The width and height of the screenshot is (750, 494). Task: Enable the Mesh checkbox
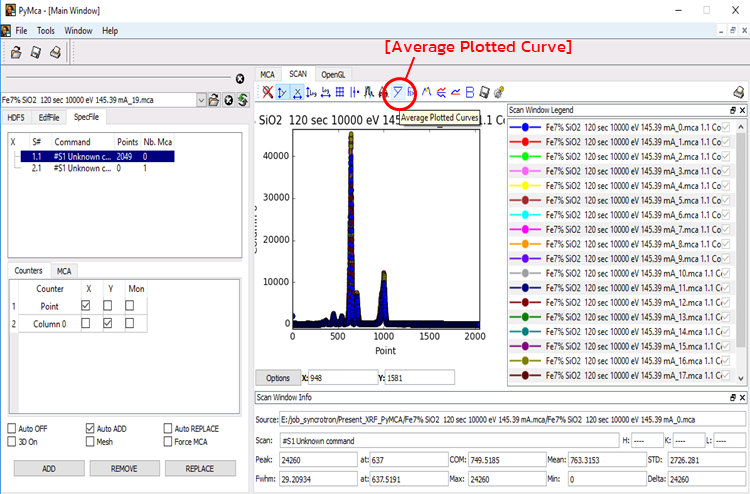tap(90, 441)
